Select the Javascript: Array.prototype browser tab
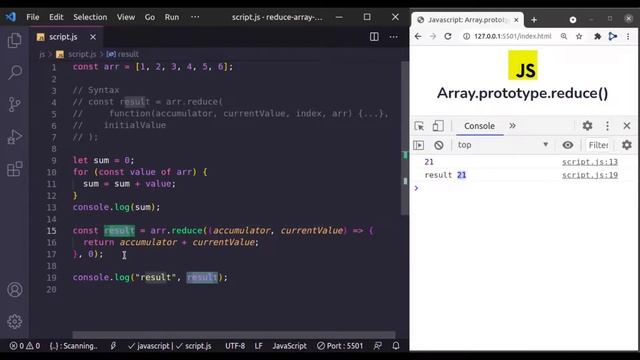Viewport: 640px width, 360px height. click(x=467, y=20)
